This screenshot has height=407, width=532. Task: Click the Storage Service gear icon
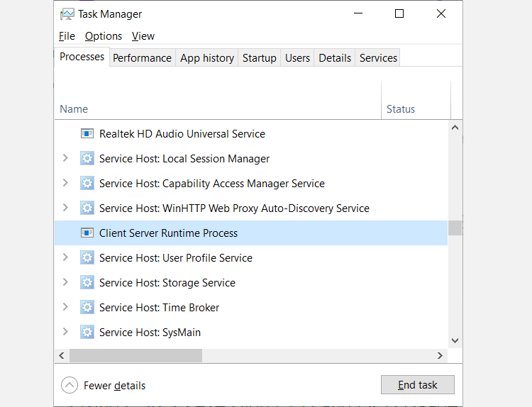pos(87,283)
